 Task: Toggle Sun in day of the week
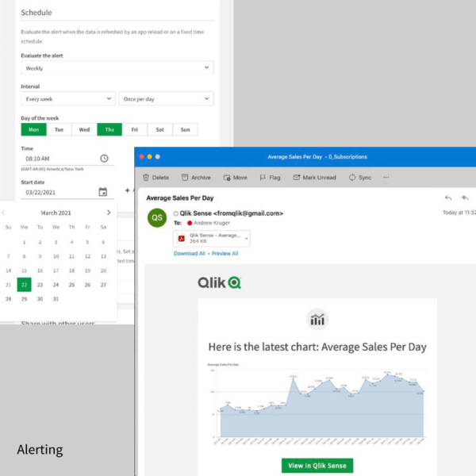pyautogui.click(x=185, y=129)
